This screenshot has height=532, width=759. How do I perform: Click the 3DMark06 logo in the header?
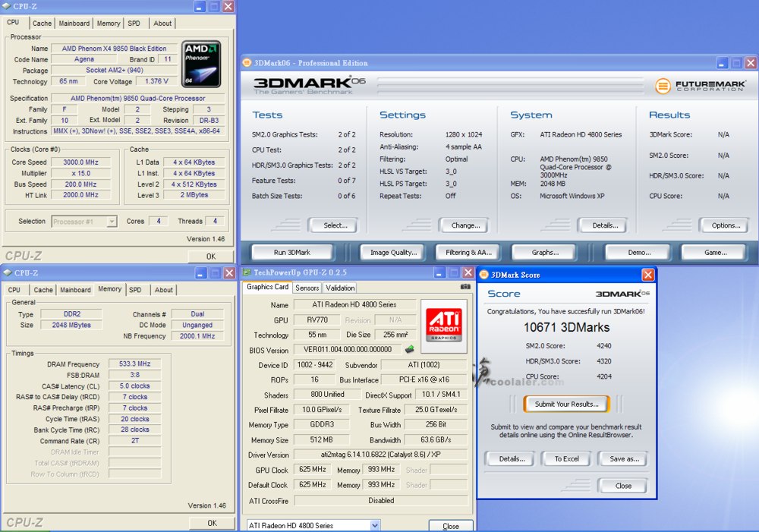tap(309, 85)
